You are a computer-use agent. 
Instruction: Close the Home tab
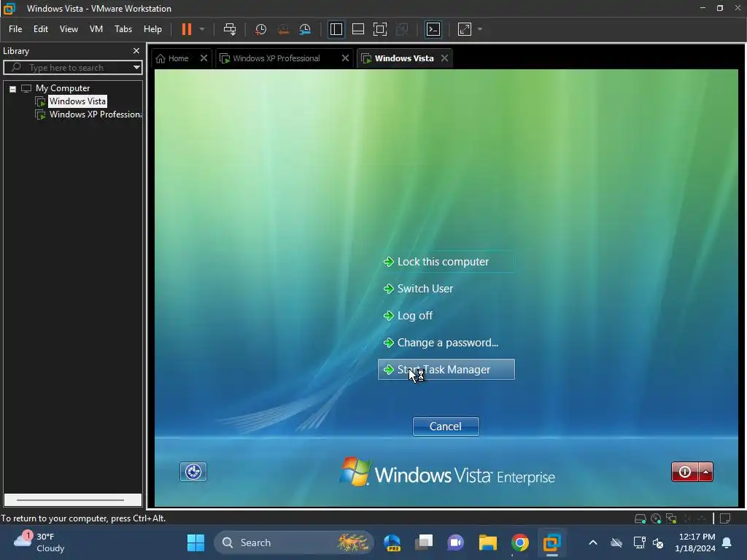[x=204, y=58]
